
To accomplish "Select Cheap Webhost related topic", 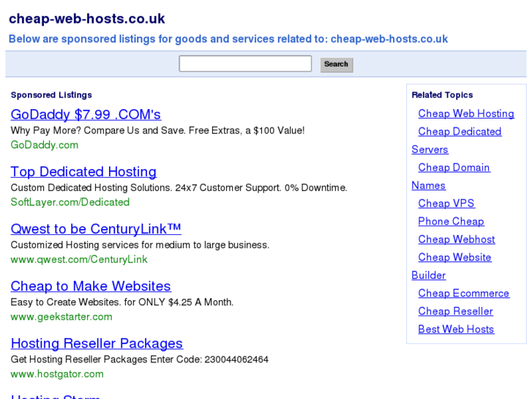I will (457, 239).
